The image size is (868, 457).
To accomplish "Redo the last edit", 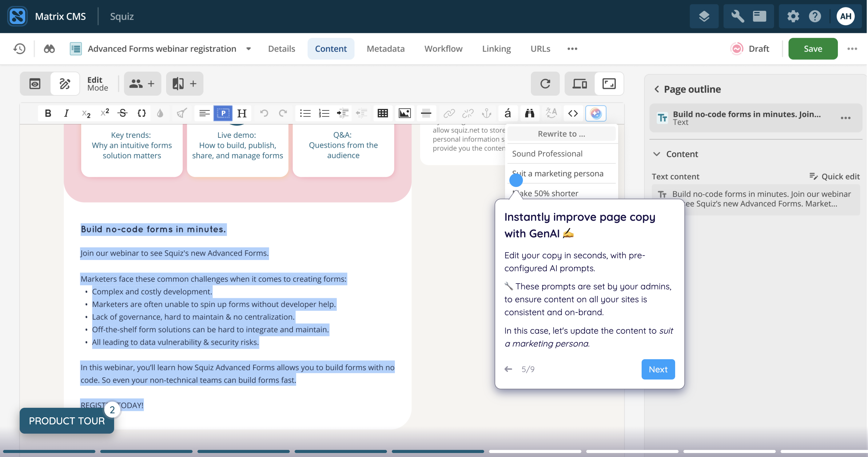I will [283, 113].
